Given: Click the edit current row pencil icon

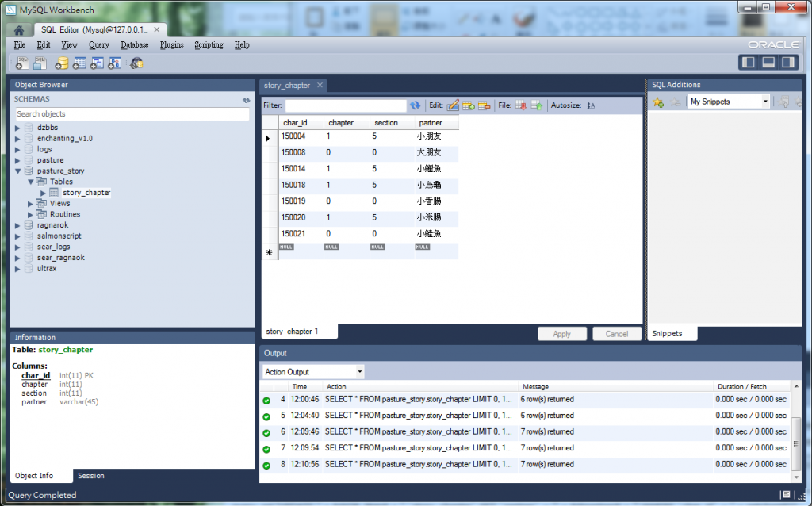Looking at the screenshot, I should 453,105.
